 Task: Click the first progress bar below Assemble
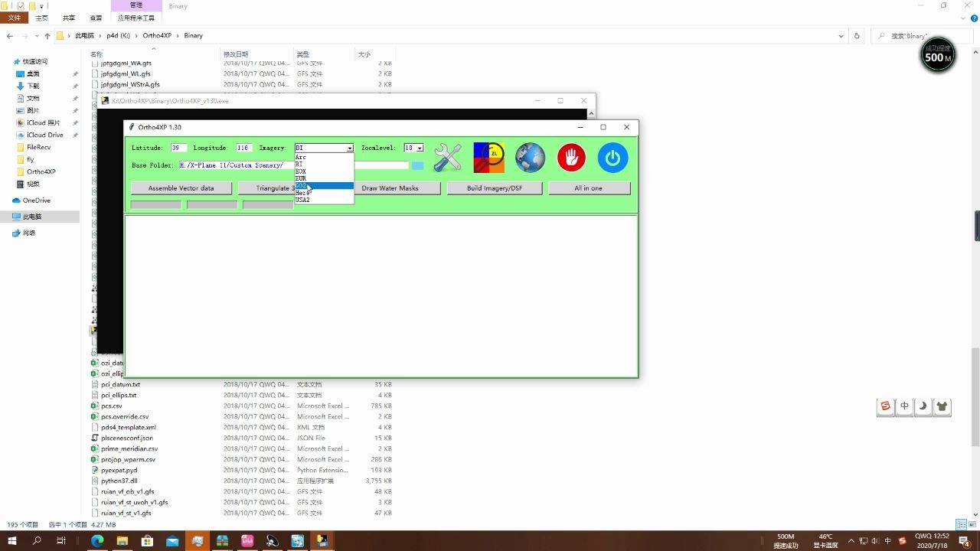155,204
